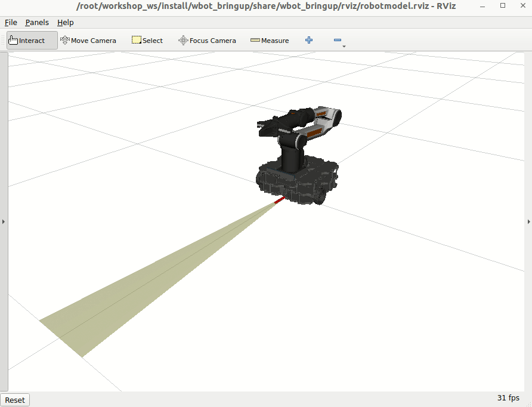Open the Help menu

(66, 22)
